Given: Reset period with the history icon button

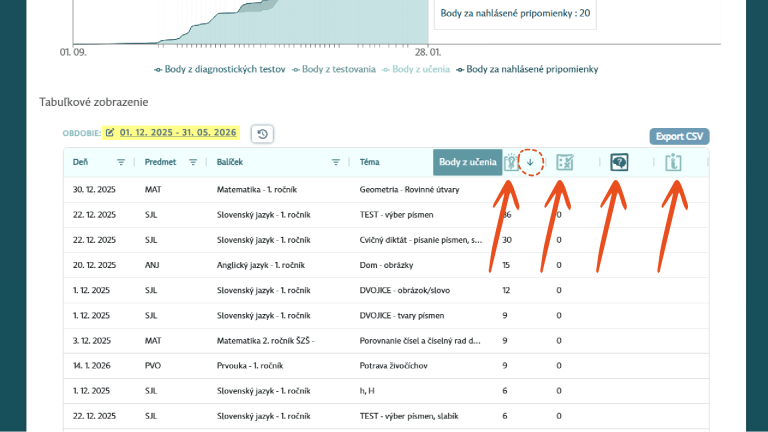Looking at the screenshot, I should point(262,134).
